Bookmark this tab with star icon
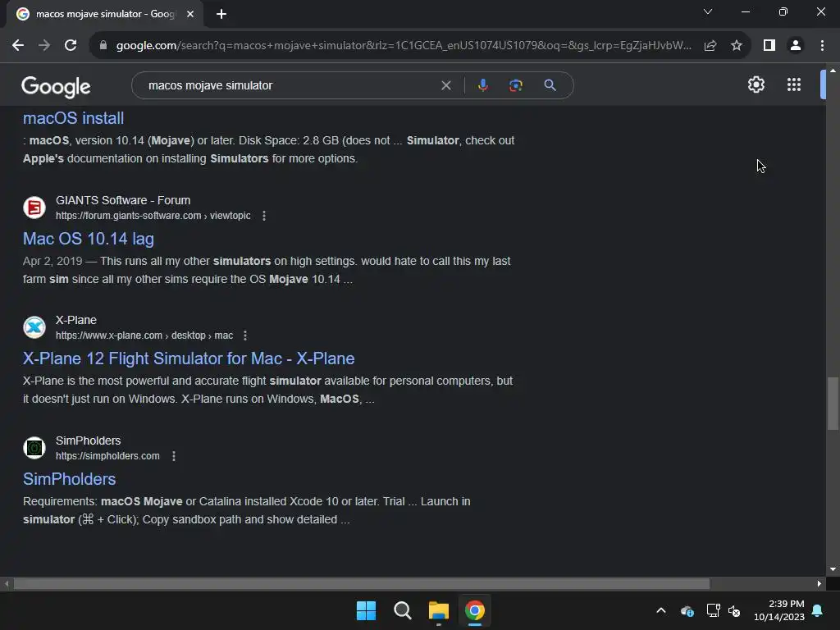This screenshot has width=840, height=630. click(x=737, y=46)
